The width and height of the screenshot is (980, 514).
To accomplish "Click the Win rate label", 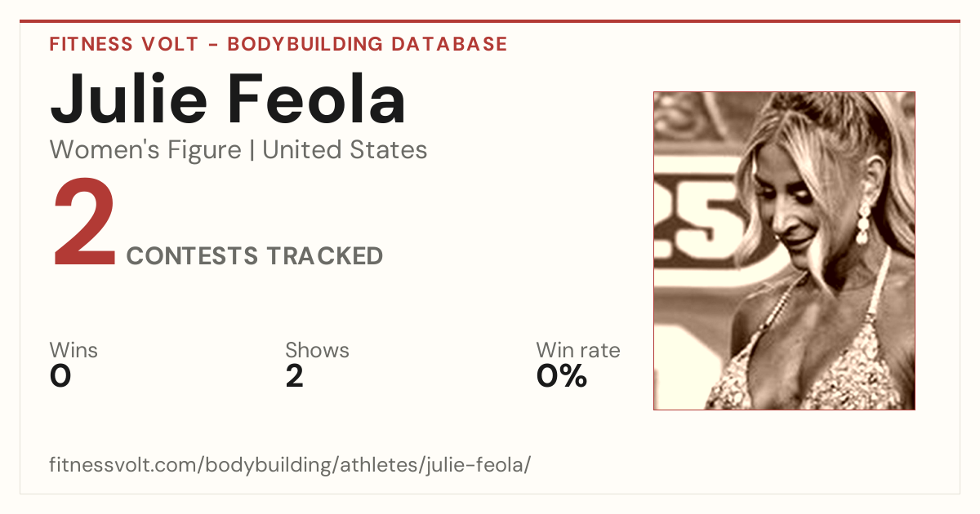I will 578,351.
